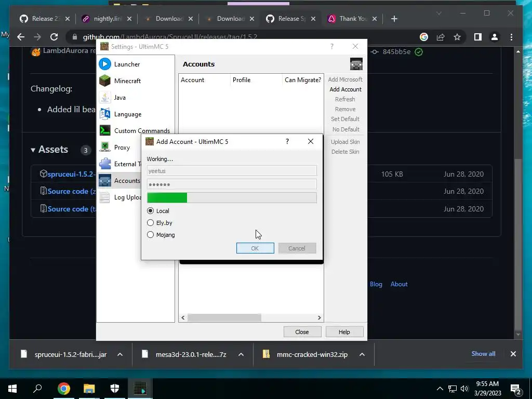Click the Steve head icon in Accounts header
The image size is (532, 399).
pos(356,64)
